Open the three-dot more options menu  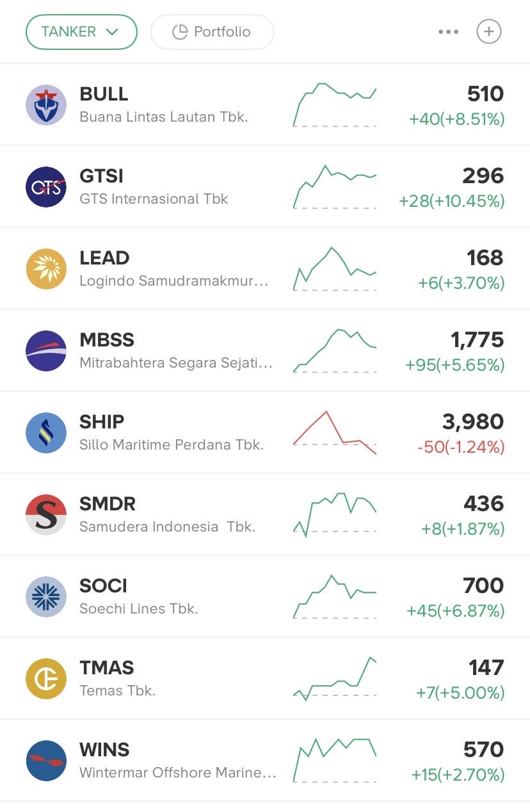coord(448,32)
